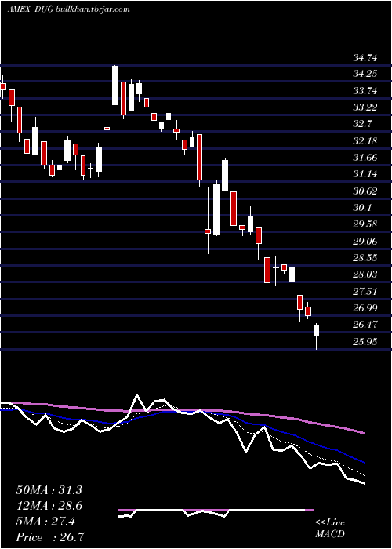Click the 30.62 price axis label

pos(365,191)
